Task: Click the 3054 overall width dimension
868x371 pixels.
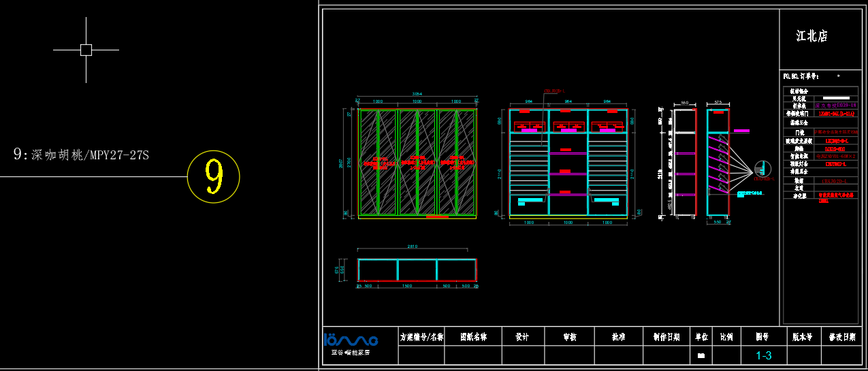Action: click(417, 94)
